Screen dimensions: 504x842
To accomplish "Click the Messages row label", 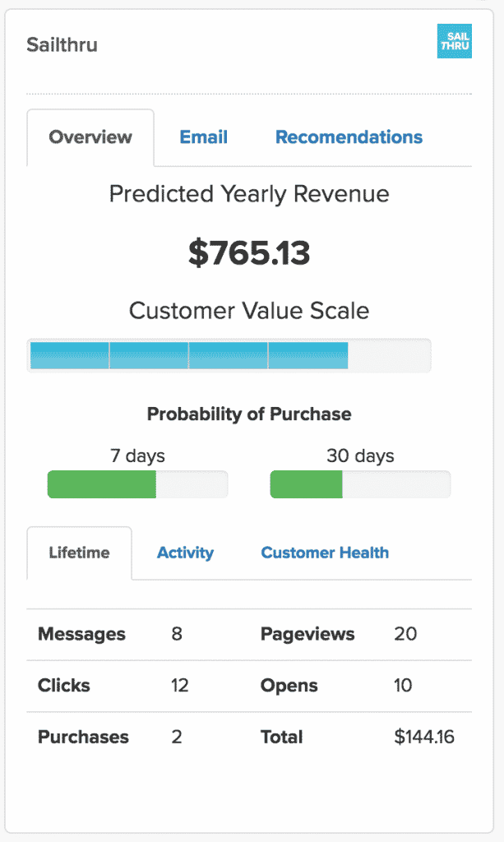I will 81,634.
